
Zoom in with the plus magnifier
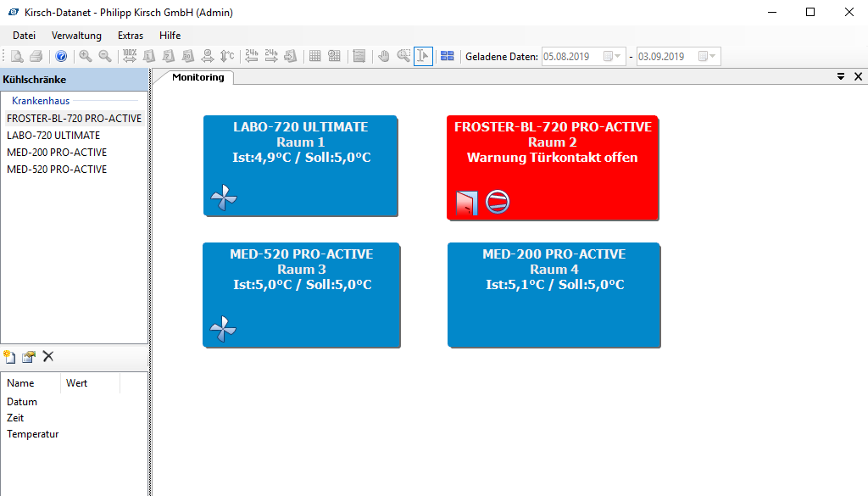click(x=86, y=56)
